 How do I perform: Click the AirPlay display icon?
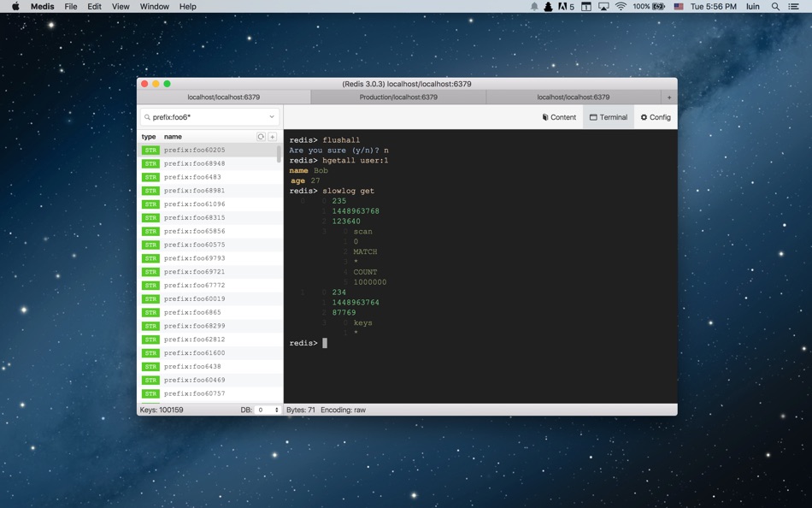point(603,6)
